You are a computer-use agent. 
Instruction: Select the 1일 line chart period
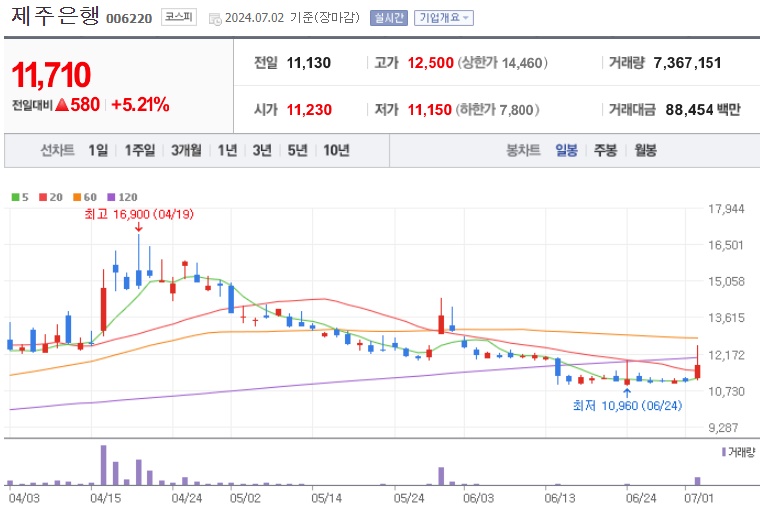click(98, 150)
